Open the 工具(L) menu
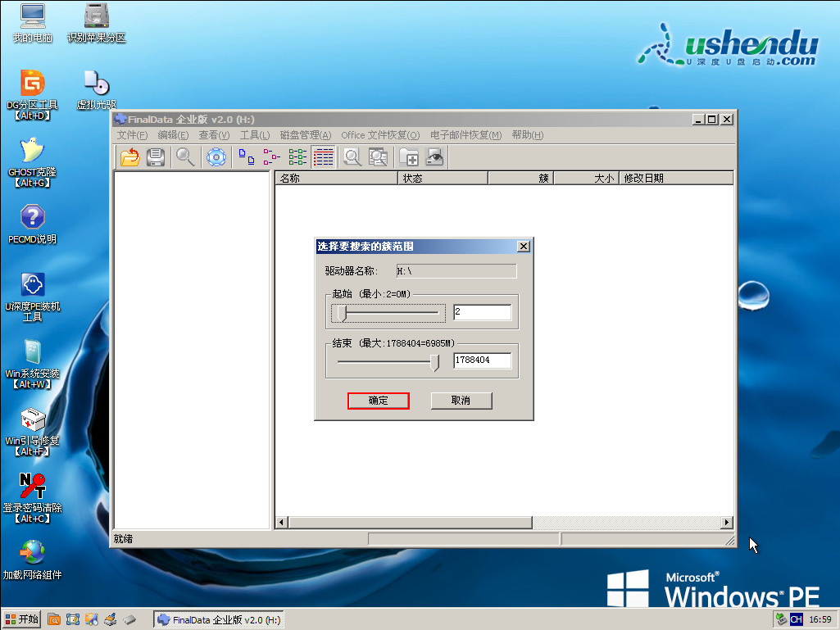The width and height of the screenshot is (840, 630). click(255, 135)
